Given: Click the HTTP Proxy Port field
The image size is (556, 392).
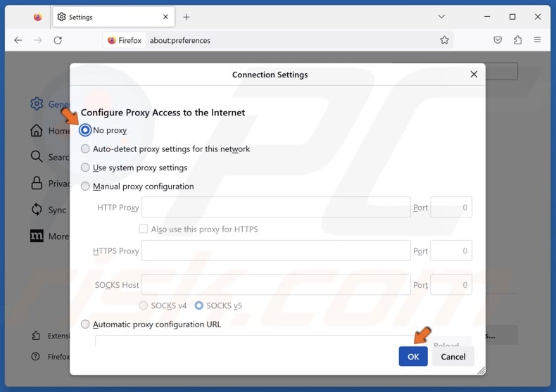Looking at the screenshot, I should point(451,207).
